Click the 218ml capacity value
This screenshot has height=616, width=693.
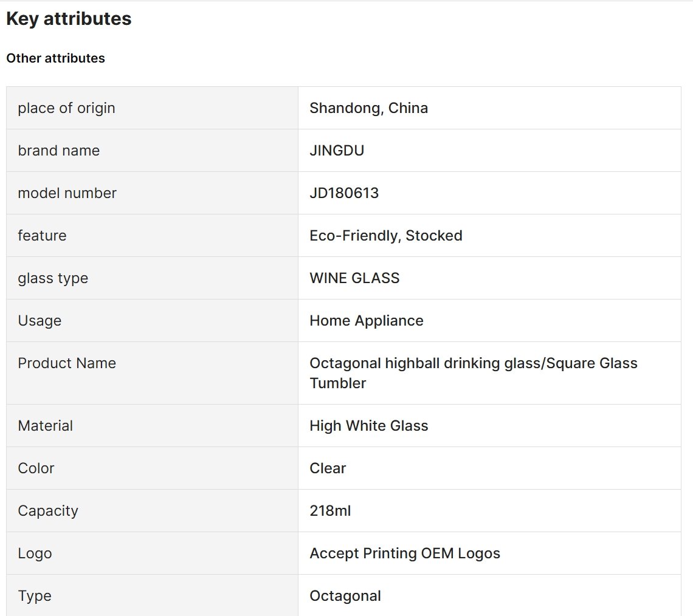(330, 511)
